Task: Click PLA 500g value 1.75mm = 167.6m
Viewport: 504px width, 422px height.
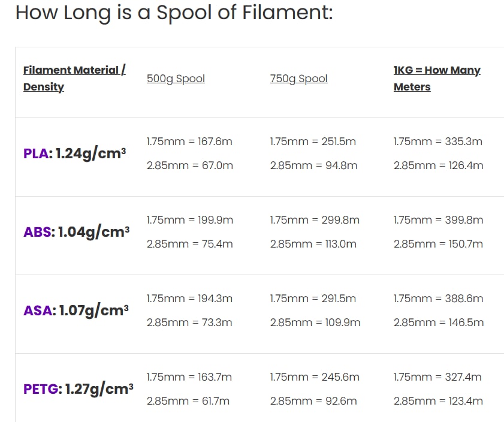Action: [x=189, y=141]
